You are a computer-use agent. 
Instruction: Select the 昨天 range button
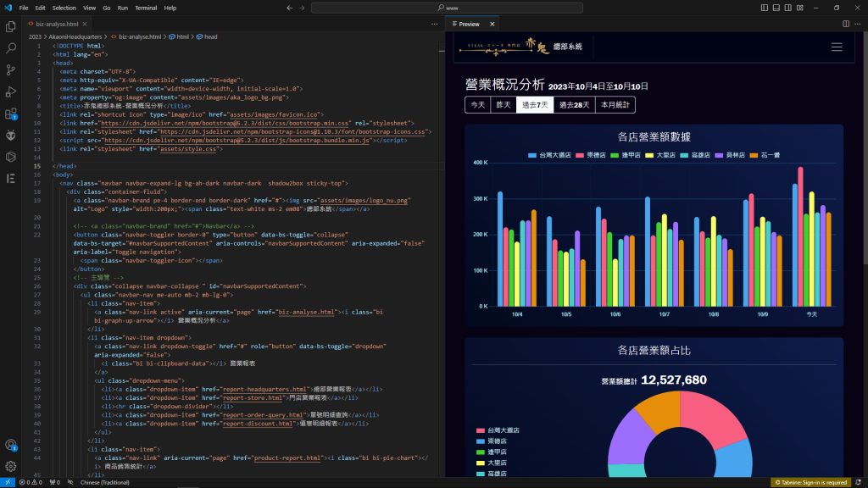pos(504,104)
